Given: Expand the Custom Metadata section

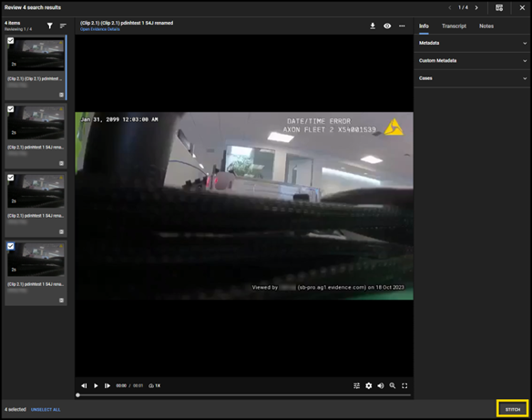Looking at the screenshot, I should pyautogui.click(x=472, y=61).
